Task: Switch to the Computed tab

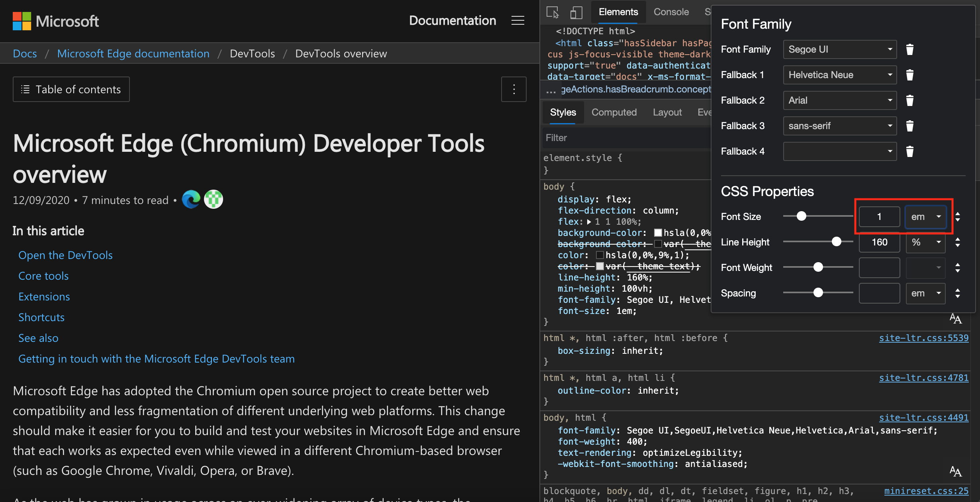Action: pos(613,112)
